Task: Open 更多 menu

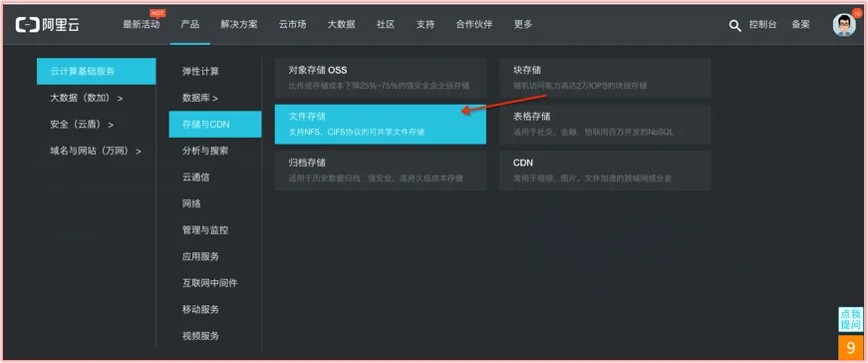Action: click(x=522, y=24)
